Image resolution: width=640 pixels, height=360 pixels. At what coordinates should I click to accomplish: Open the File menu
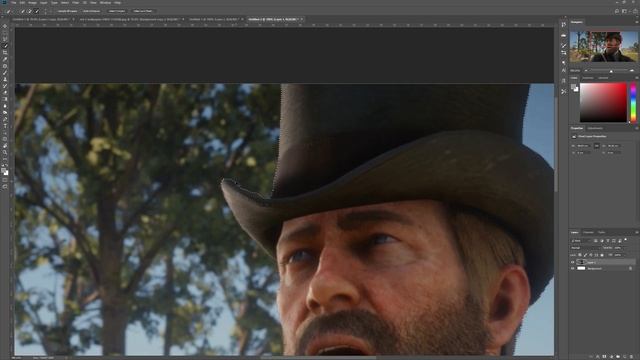click(x=13, y=2)
